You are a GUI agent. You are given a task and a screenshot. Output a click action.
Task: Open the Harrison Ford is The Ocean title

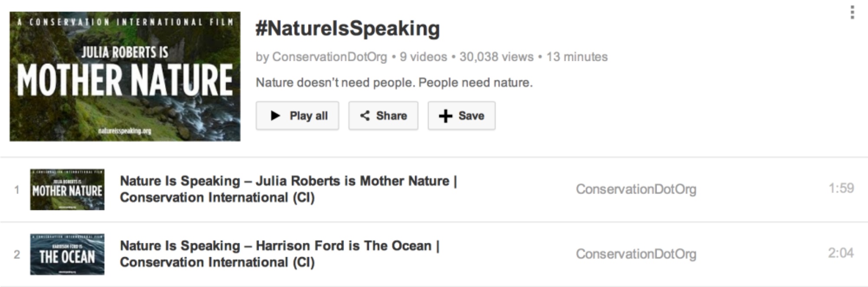[280, 254]
